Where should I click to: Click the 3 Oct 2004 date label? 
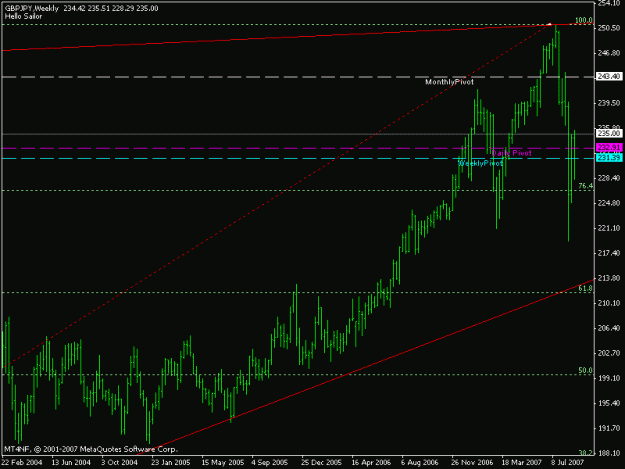(x=119, y=463)
